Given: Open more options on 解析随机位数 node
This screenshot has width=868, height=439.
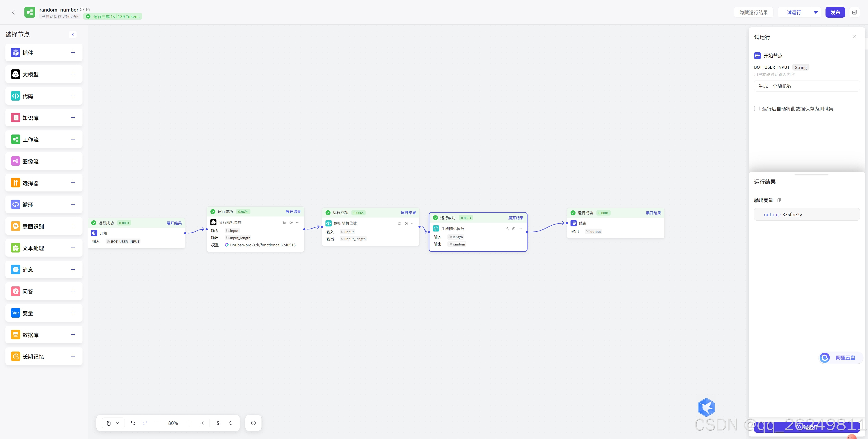Looking at the screenshot, I should pyautogui.click(x=413, y=223).
